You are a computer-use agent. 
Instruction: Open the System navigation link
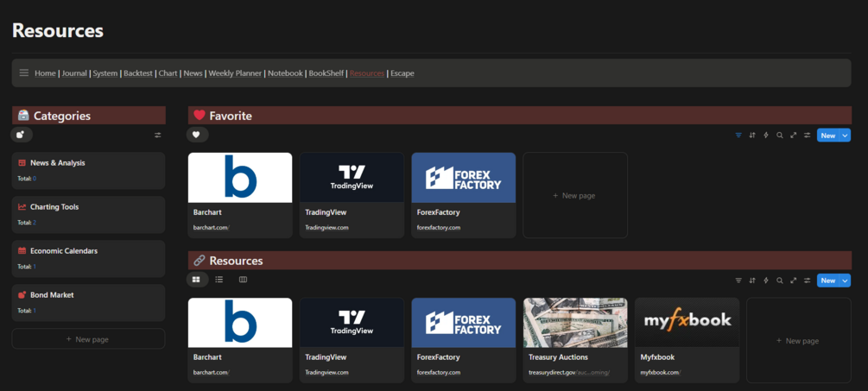105,73
